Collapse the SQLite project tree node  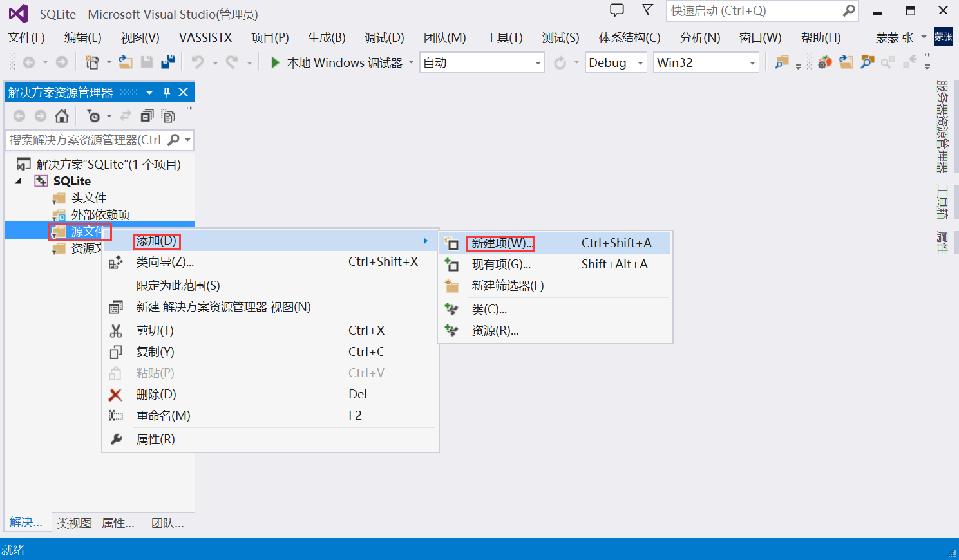pos(18,181)
